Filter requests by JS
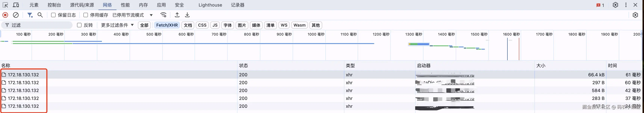644x113 pixels. 215,25
